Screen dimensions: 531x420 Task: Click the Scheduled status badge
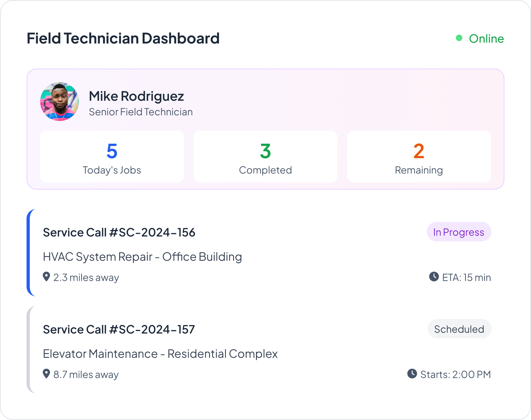coord(459,329)
